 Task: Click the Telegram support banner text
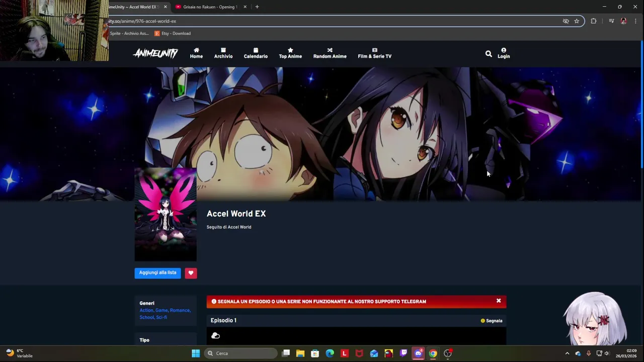click(x=322, y=301)
